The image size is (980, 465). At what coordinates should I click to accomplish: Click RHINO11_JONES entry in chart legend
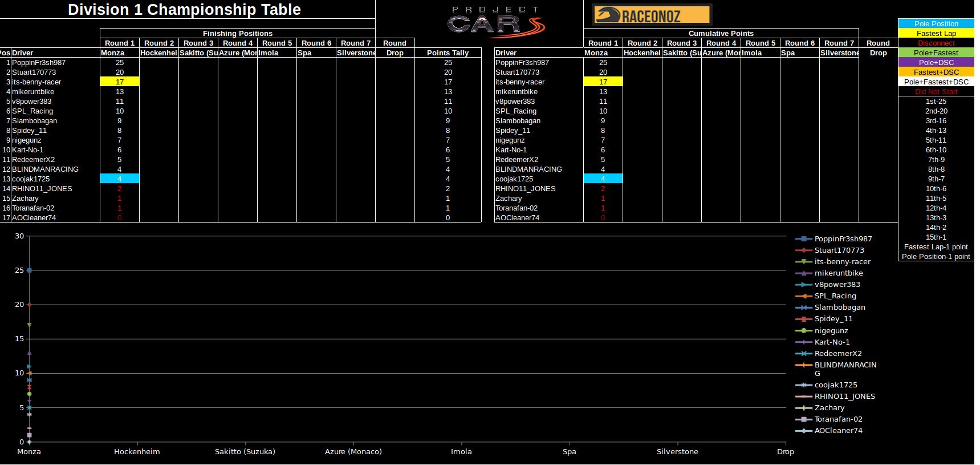(x=835, y=396)
